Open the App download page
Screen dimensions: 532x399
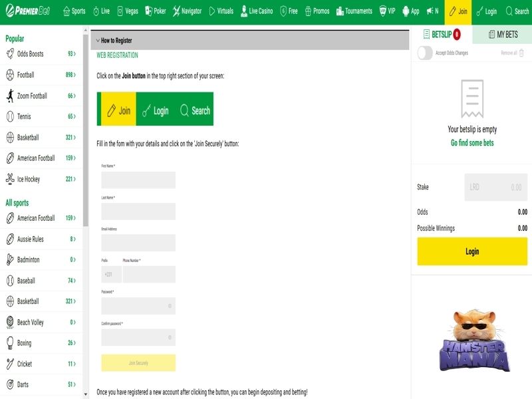pyautogui.click(x=410, y=11)
